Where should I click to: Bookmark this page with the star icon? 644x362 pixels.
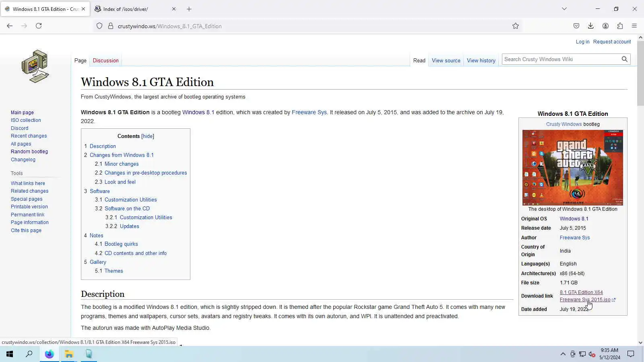coord(516,26)
